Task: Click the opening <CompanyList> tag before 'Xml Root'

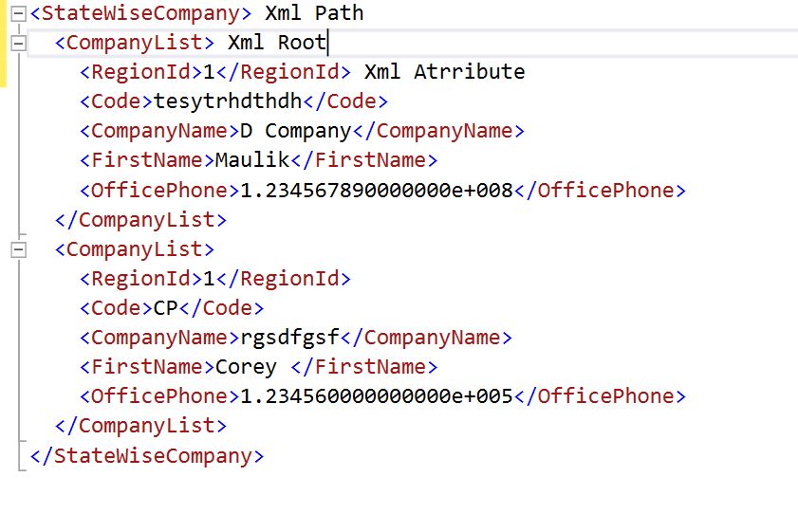Action: [135, 43]
